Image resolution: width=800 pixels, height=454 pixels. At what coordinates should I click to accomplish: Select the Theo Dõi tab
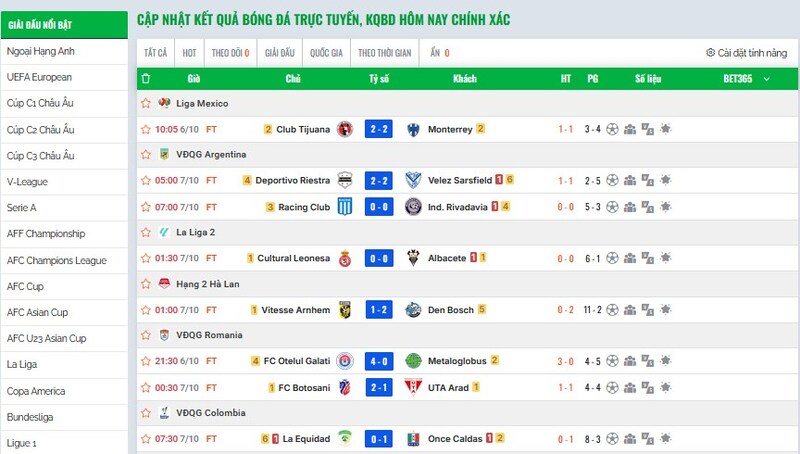tap(230, 52)
